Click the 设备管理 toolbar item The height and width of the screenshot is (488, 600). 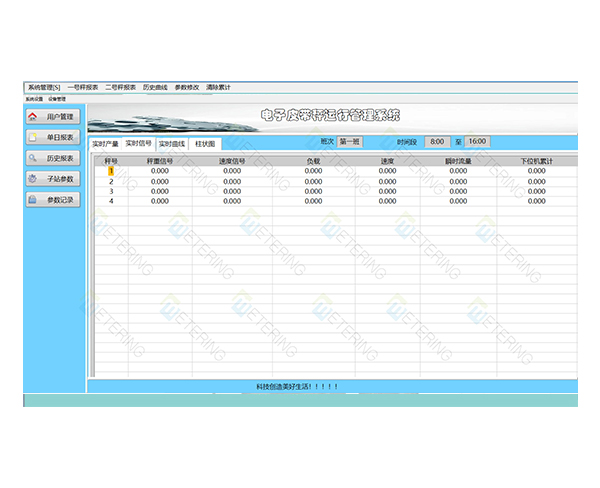[x=57, y=99]
